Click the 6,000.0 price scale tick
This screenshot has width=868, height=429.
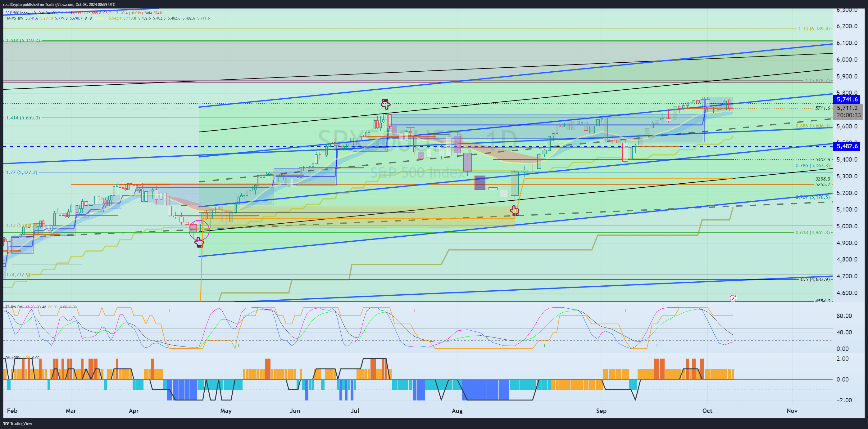pos(847,60)
